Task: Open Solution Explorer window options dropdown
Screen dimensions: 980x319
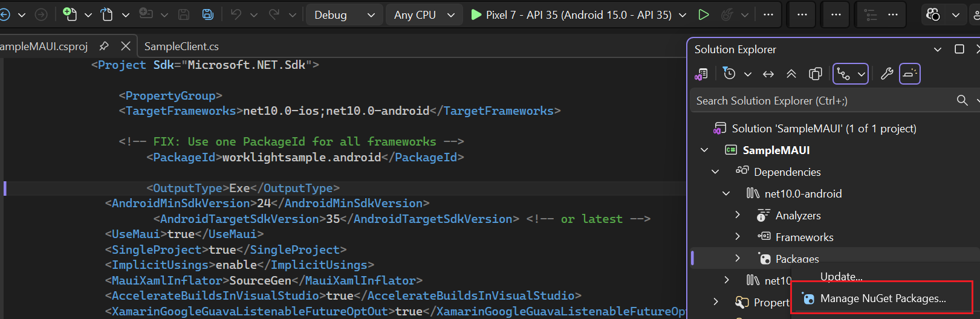Action: pos(938,49)
